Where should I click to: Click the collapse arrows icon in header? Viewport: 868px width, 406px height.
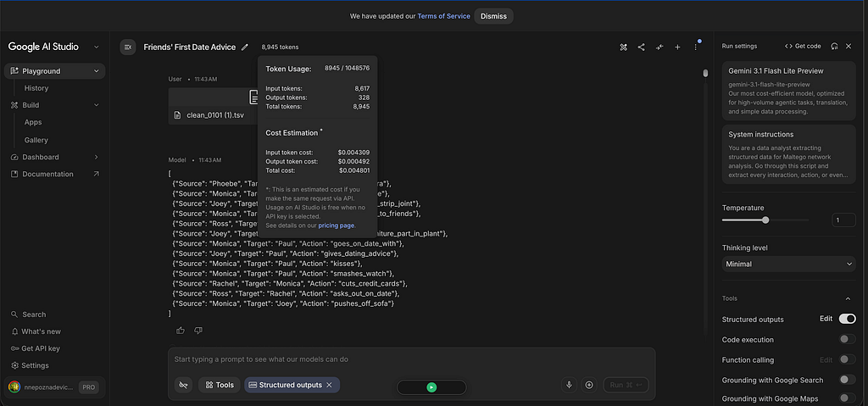pos(659,47)
